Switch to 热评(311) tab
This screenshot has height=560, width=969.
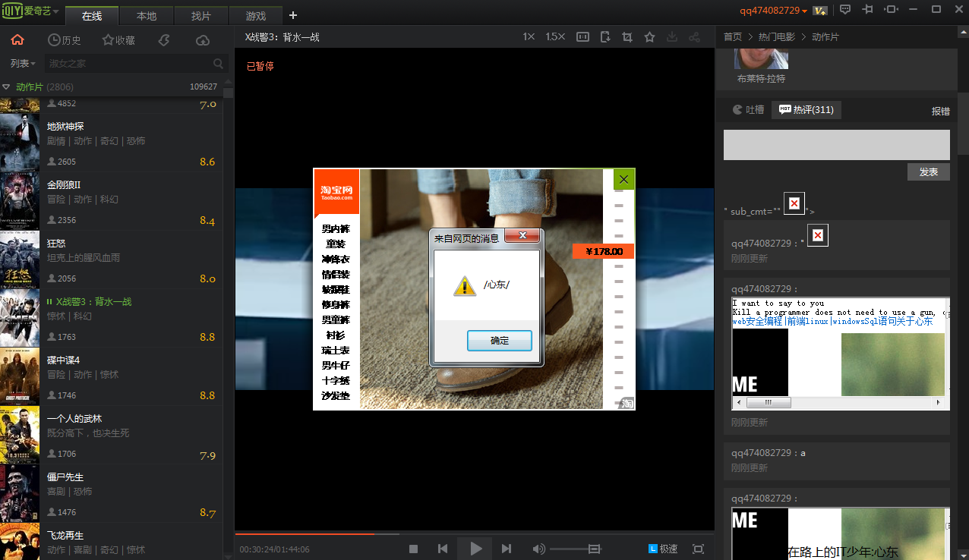coord(806,110)
